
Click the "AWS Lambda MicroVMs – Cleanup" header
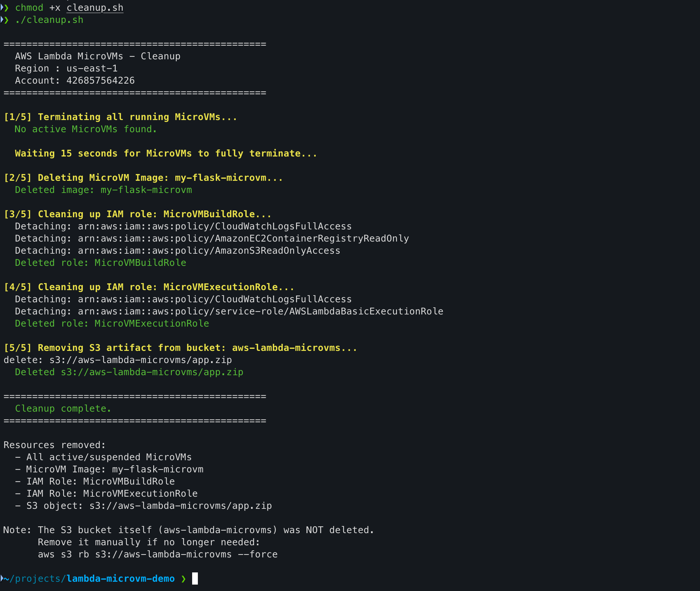coord(97,56)
